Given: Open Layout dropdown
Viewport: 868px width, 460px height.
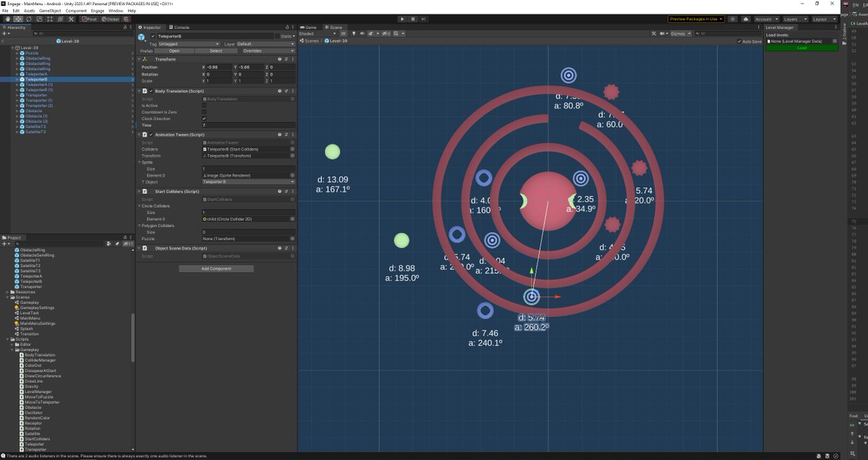Looking at the screenshot, I should [x=823, y=19].
